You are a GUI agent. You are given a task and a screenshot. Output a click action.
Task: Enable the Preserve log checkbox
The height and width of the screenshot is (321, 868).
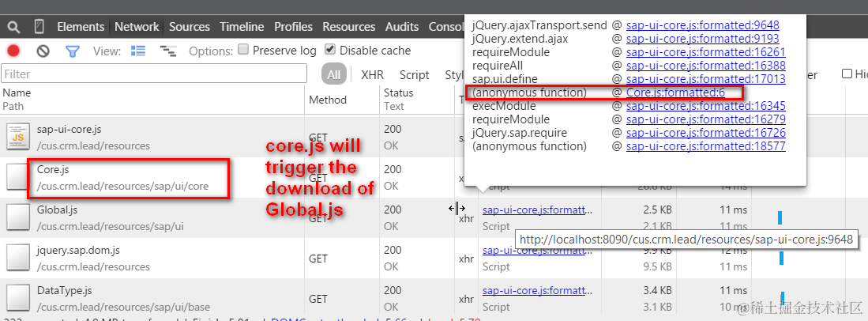tap(243, 50)
